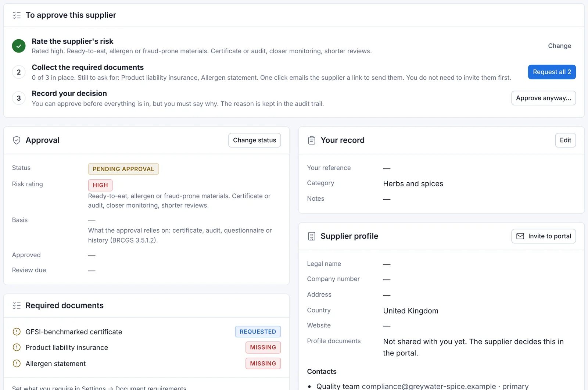Screen dimensions: 588x390
Task: Click the Review due label
Action: pyautogui.click(x=29, y=270)
